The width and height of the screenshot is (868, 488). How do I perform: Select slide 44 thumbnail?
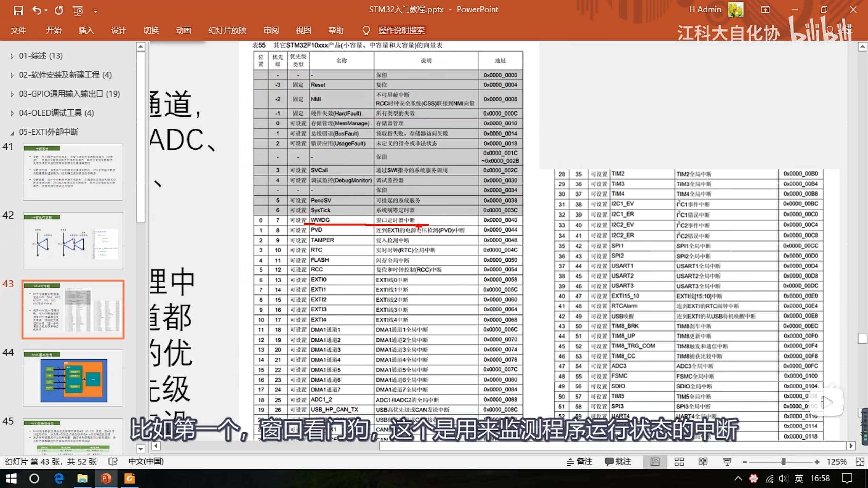[73, 378]
